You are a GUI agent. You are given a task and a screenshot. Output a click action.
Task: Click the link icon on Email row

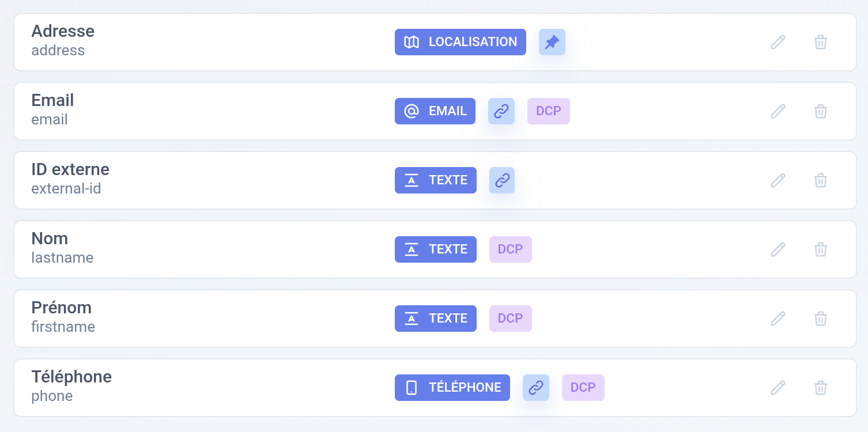(501, 111)
